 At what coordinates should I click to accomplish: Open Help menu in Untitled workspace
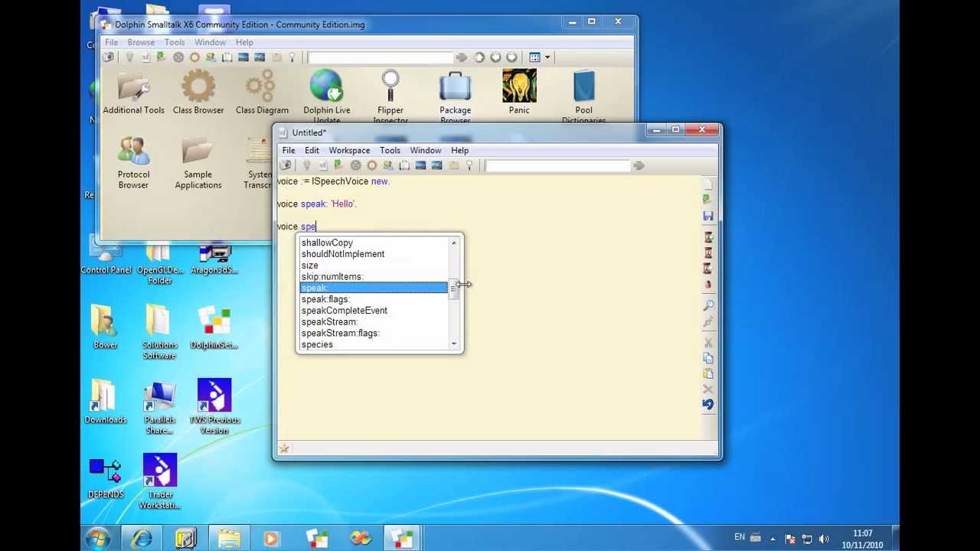pyautogui.click(x=459, y=150)
